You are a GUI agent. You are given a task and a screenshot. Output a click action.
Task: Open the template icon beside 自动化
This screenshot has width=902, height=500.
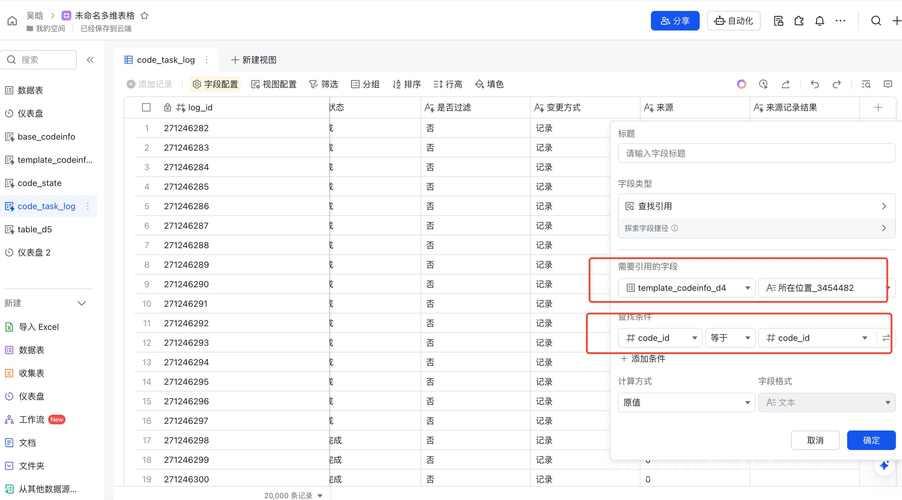(x=778, y=21)
